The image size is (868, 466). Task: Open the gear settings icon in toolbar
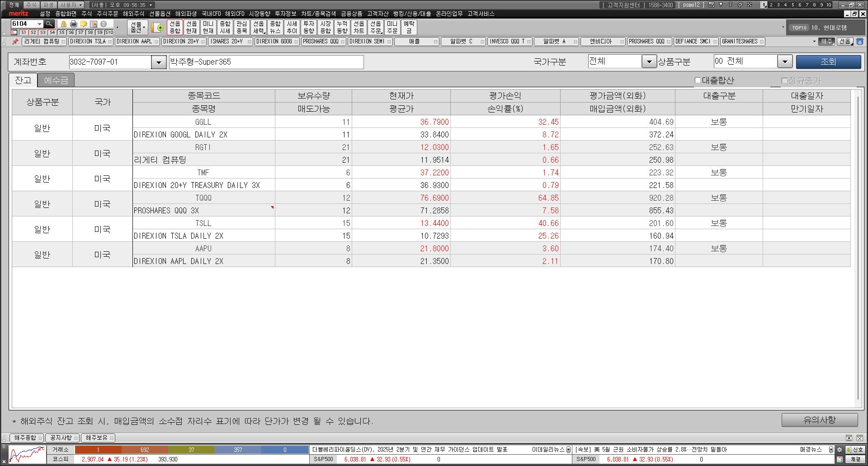104,24
